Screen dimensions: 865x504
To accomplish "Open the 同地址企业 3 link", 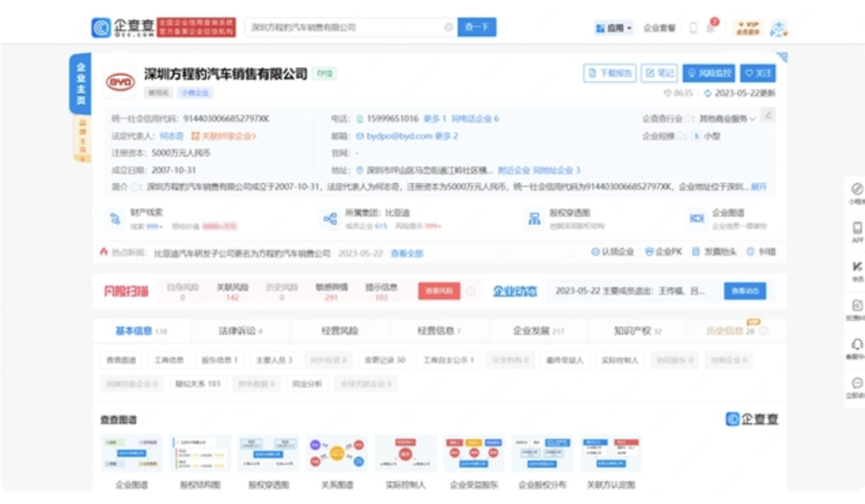I will point(556,170).
